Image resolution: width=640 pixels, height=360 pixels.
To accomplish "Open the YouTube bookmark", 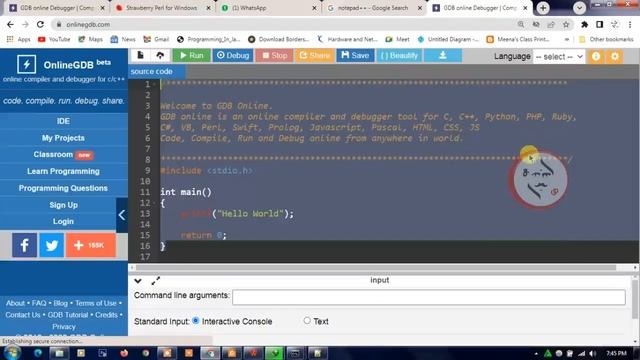I will click(54, 39).
